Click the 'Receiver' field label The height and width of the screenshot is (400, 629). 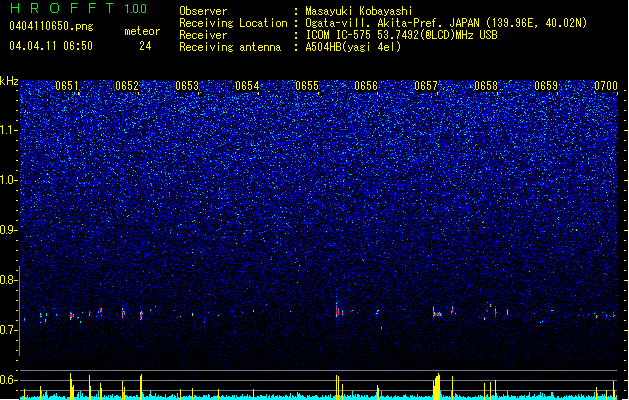pos(203,35)
